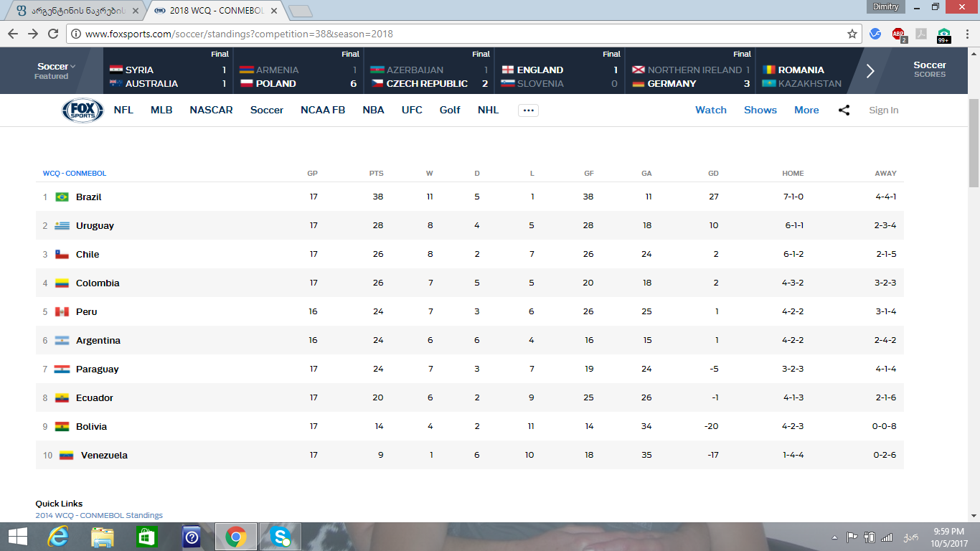Click the Peru flag icon
The image size is (980, 551).
[62, 311]
